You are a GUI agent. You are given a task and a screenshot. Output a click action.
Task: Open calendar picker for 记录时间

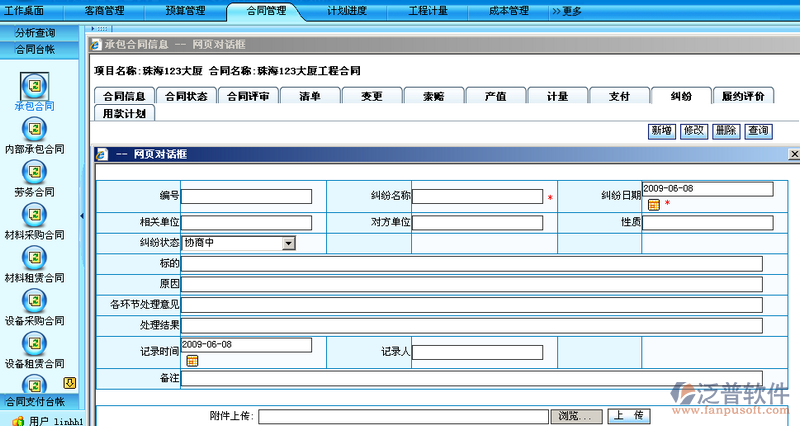(x=192, y=360)
